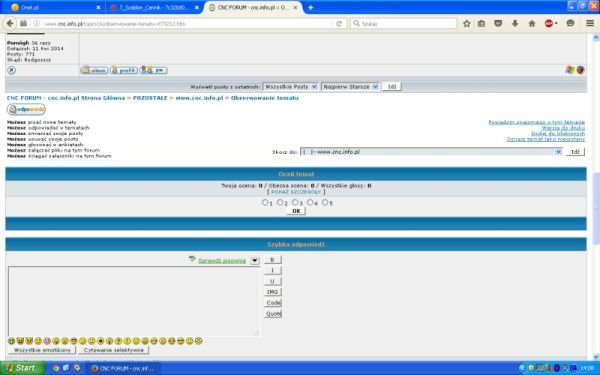Open the Firefox downloads arrow icon
This screenshot has width=600, height=375.
515,24
